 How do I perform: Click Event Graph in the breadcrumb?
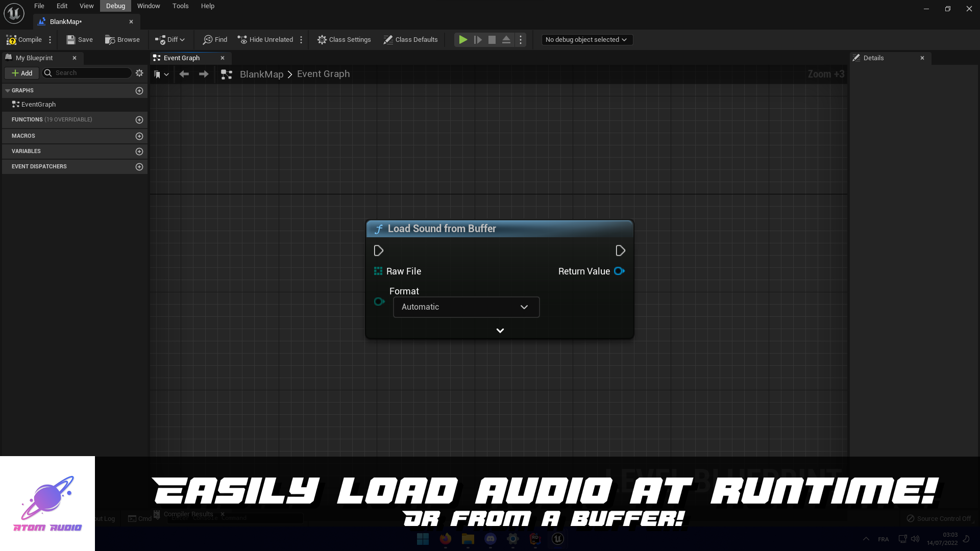[x=324, y=74]
